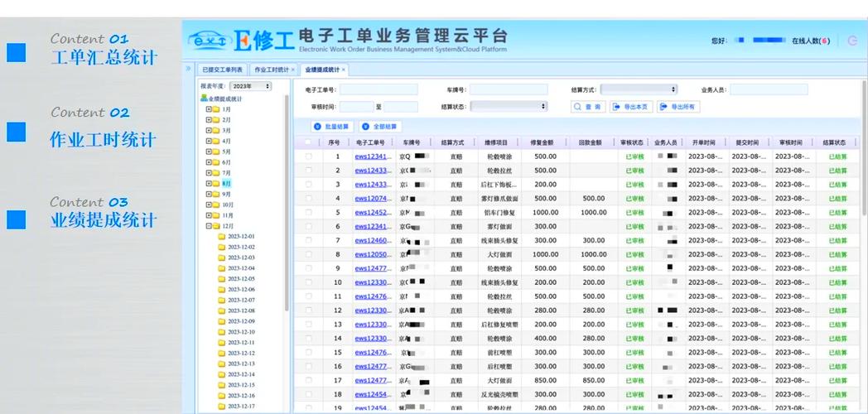Check the checkbox for row 1
868x414 pixels.
point(308,156)
